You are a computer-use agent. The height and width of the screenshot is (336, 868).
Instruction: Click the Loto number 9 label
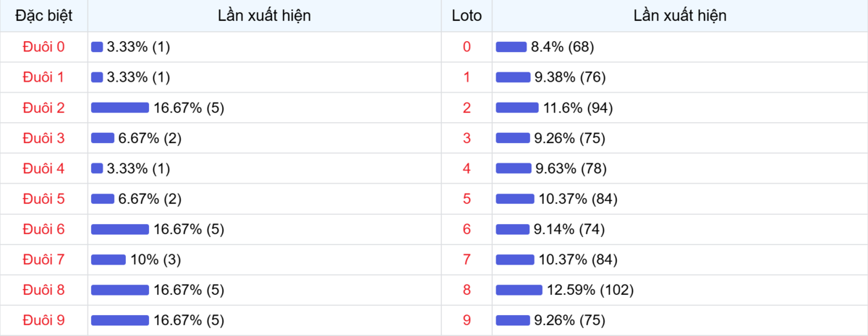467,320
